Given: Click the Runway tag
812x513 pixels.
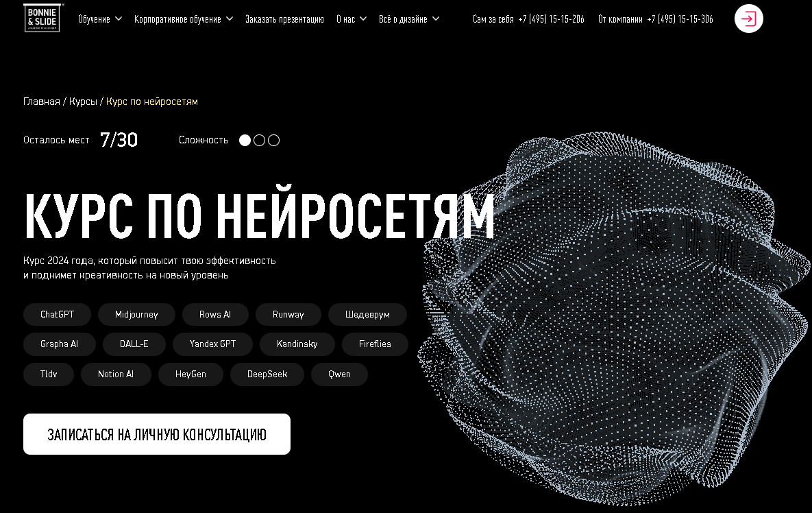Looking at the screenshot, I should (x=288, y=315).
